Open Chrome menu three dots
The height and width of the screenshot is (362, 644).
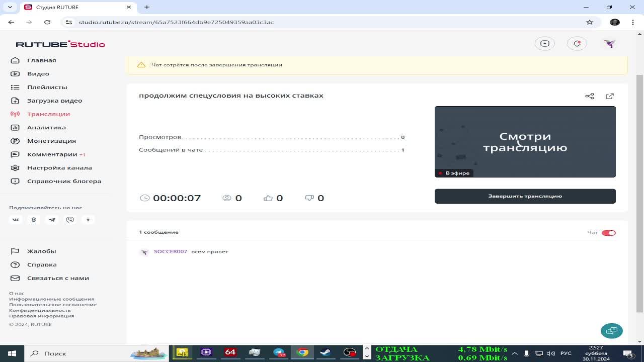632,22
